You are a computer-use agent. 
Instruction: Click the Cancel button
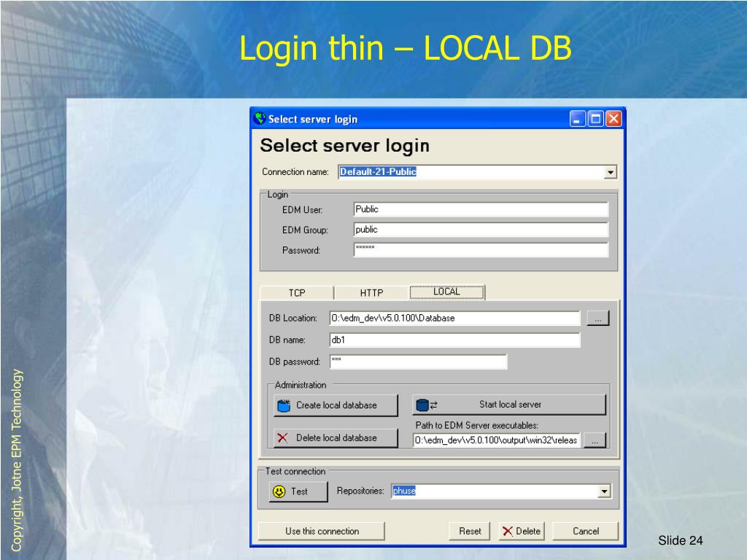click(x=585, y=531)
